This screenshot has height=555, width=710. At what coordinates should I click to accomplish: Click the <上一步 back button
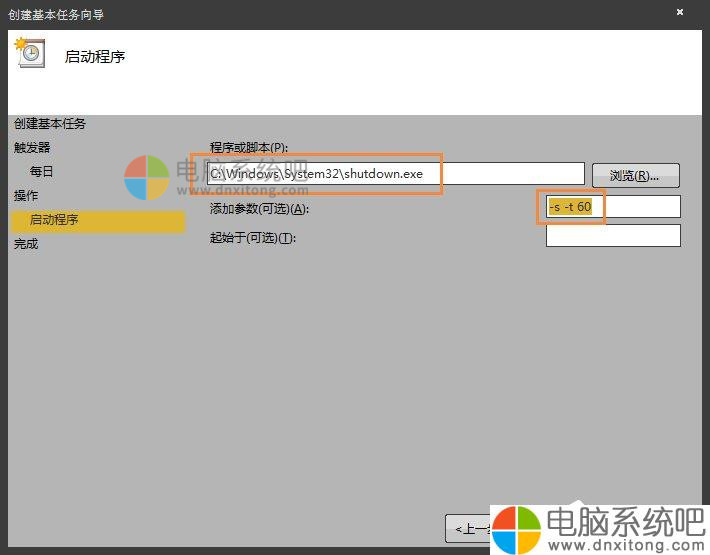(x=468, y=527)
